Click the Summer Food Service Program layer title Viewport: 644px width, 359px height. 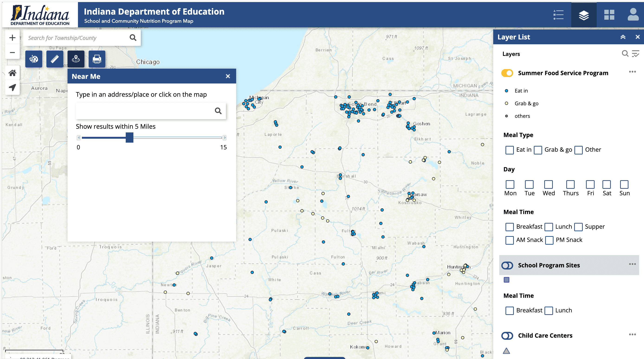pyautogui.click(x=563, y=73)
